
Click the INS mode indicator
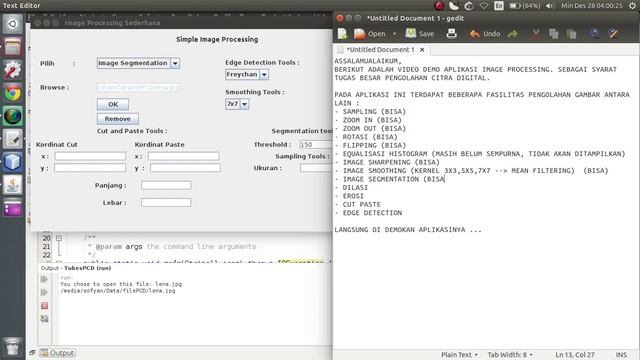pos(621,355)
